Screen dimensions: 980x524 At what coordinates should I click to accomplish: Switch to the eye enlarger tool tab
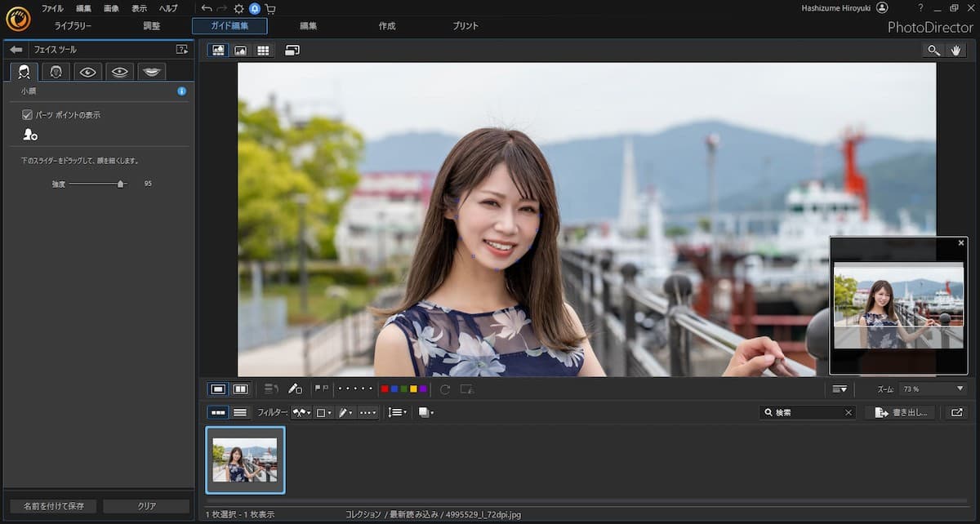[88, 72]
